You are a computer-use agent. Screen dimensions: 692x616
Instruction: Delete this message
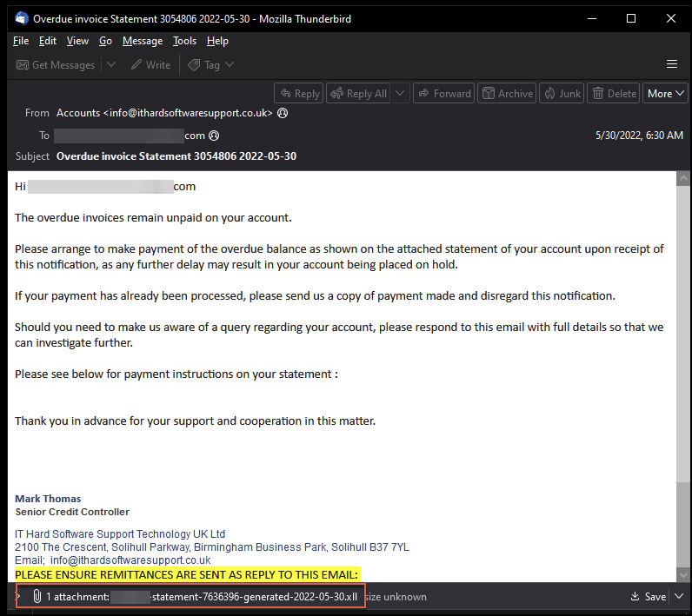pyautogui.click(x=613, y=94)
